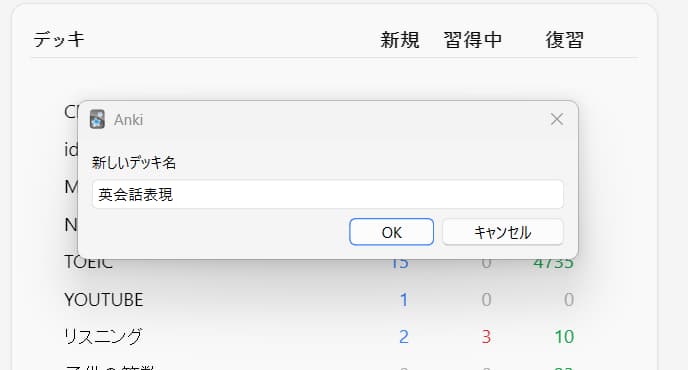Click YOUTUBE new card count 1

coord(404,300)
